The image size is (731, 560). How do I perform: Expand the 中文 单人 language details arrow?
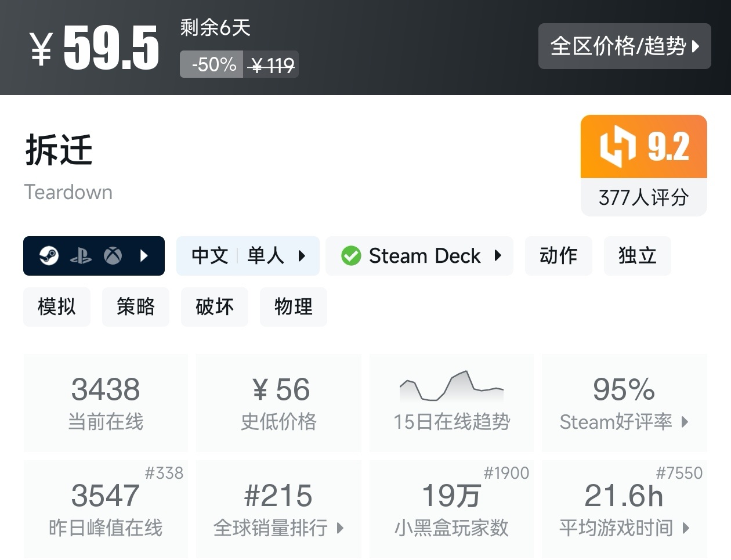click(x=302, y=255)
